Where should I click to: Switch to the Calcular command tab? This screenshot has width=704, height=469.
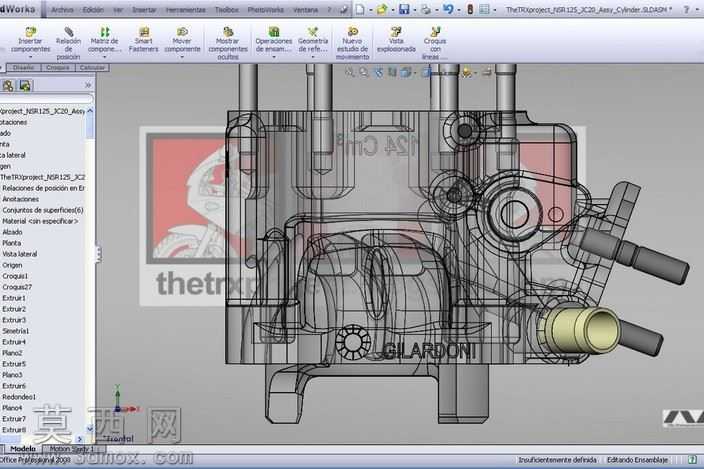[x=92, y=68]
